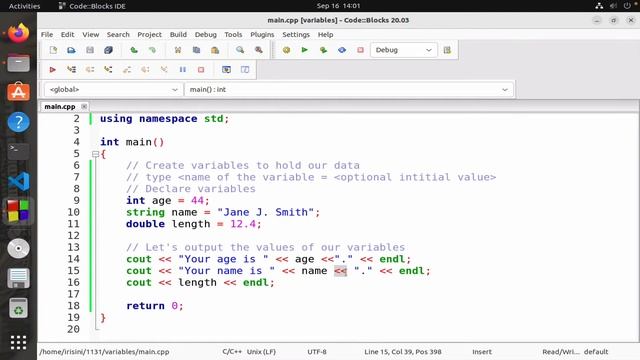The height and width of the screenshot is (360, 640).
Task: Open the Project menu
Action: click(149, 35)
